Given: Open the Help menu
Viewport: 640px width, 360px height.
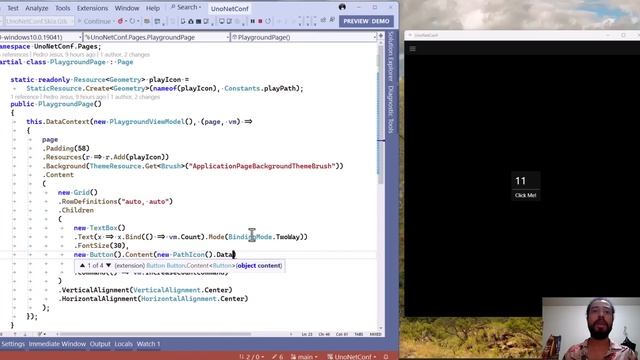Looking at the screenshot, I should (153, 8).
